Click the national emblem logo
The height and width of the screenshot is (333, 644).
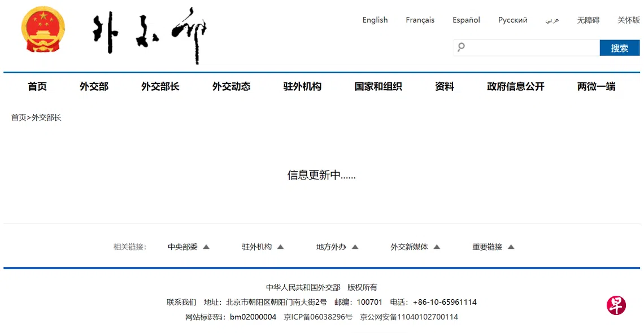pyautogui.click(x=43, y=29)
